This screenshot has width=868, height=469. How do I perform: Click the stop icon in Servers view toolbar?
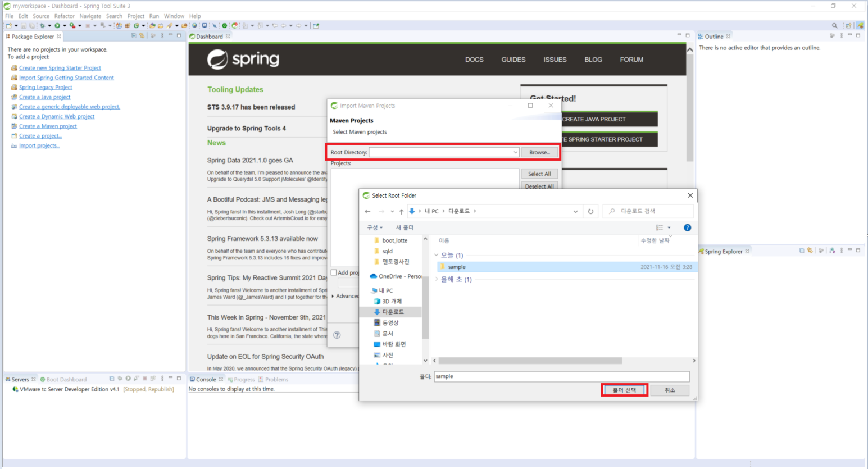[x=145, y=378]
